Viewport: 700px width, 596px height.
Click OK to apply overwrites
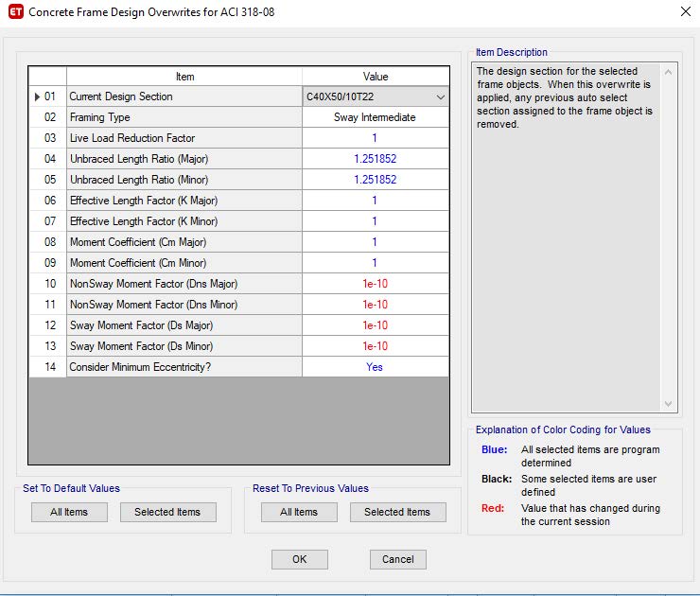300,559
